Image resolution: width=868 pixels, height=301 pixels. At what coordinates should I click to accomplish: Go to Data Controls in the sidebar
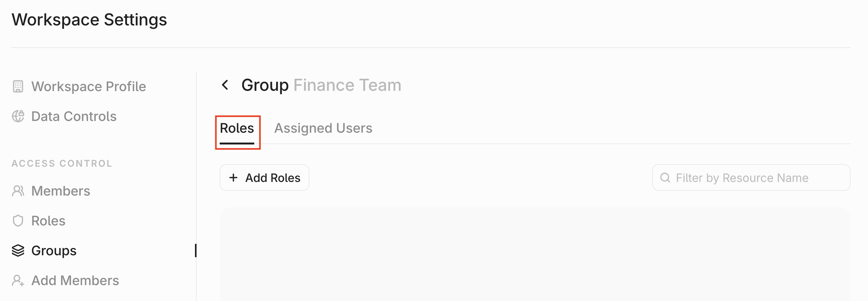point(74,117)
